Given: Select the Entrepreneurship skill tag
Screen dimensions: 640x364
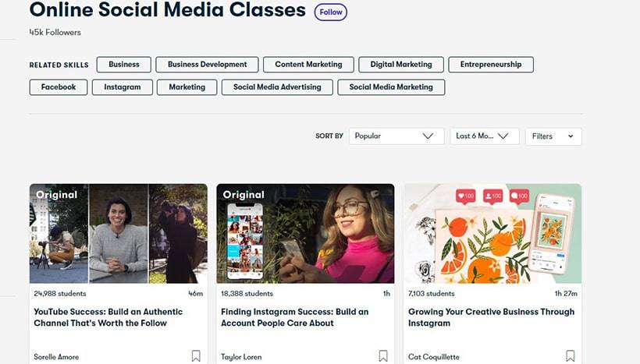Looking at the screenshot, I should 491,65.
